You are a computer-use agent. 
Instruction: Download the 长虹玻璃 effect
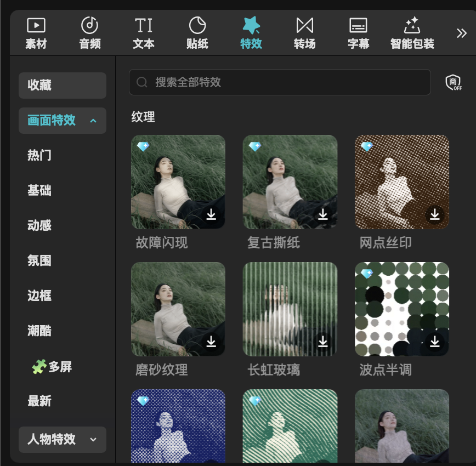[x=323, y=342]
